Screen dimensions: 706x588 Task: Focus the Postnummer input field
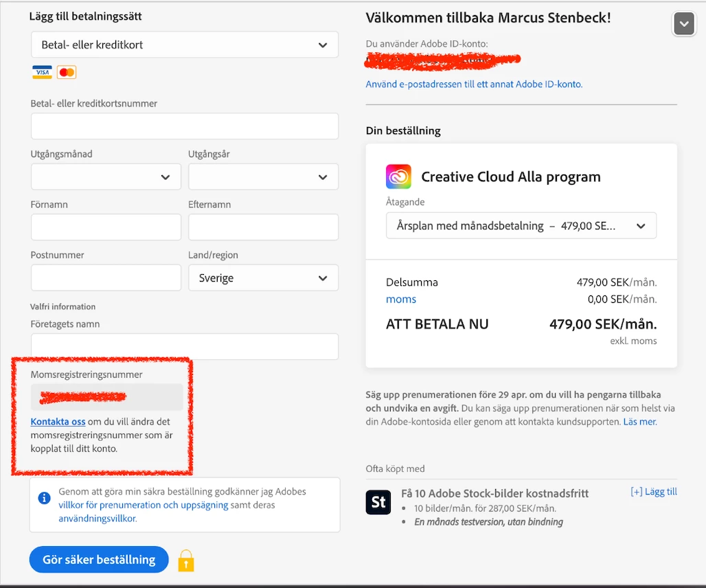(x=106, y=278)
